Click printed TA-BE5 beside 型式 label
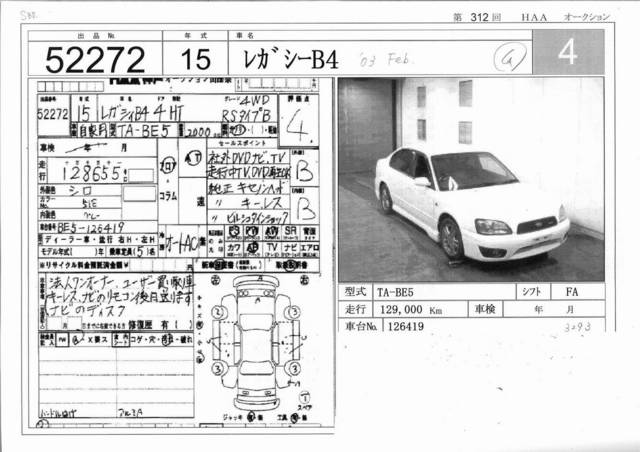This screenshot has width=640, height=452. tap(395, 292)
